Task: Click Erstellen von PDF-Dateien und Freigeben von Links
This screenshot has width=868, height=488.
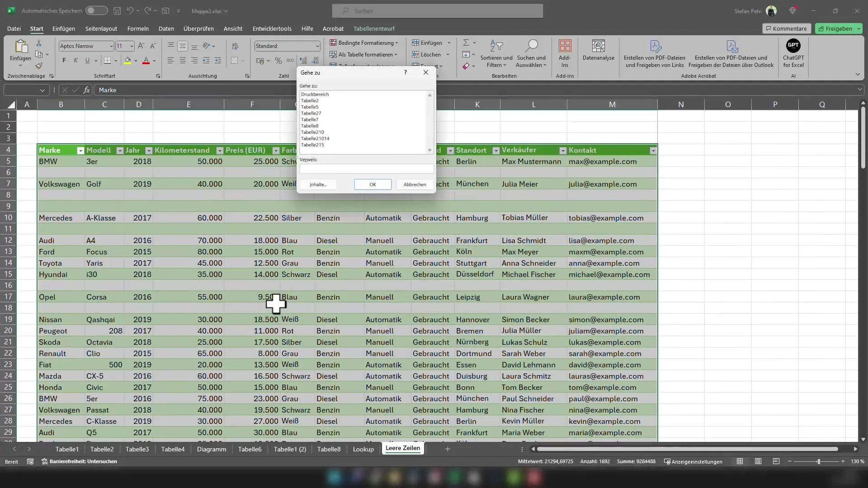Action: click(x=655, y=53)
